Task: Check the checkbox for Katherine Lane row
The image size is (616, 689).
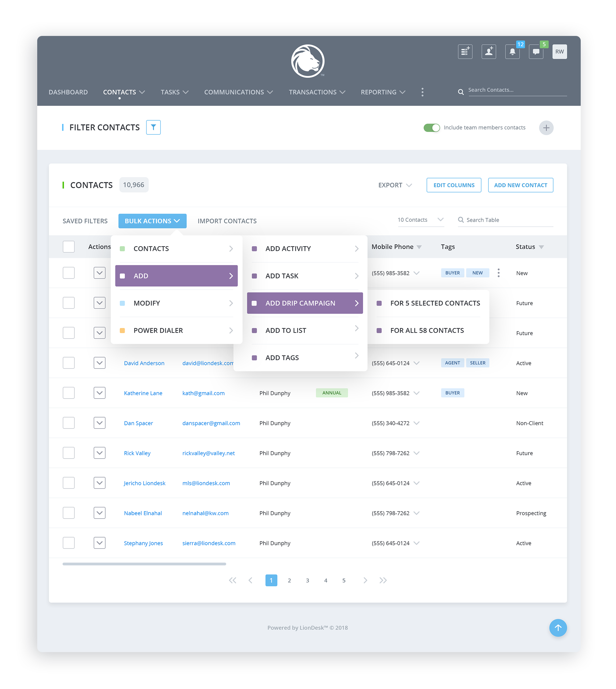Action: click(x=69, y=393)
